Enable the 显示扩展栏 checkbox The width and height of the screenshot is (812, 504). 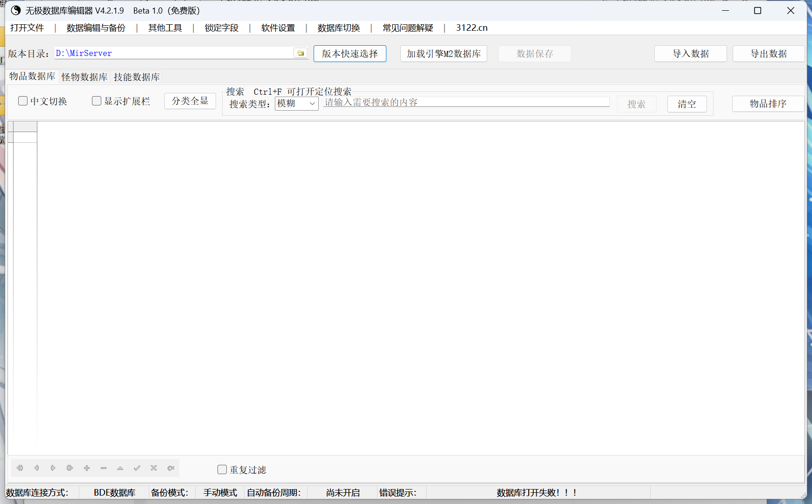pyautogui.click(x=96, y=101)
